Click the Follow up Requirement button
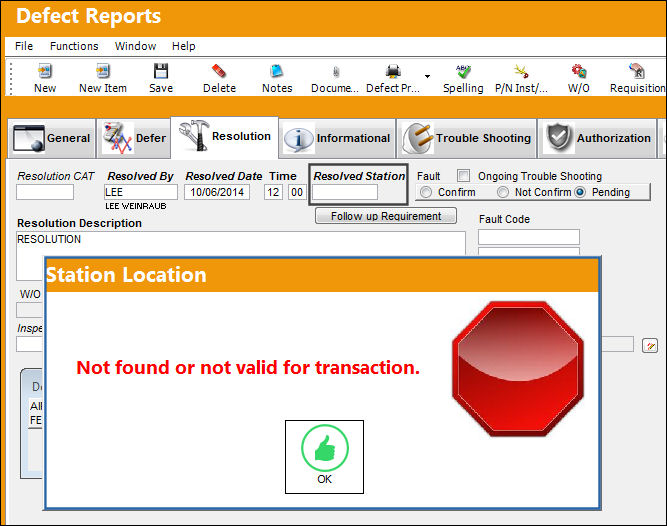 [386, 216]
